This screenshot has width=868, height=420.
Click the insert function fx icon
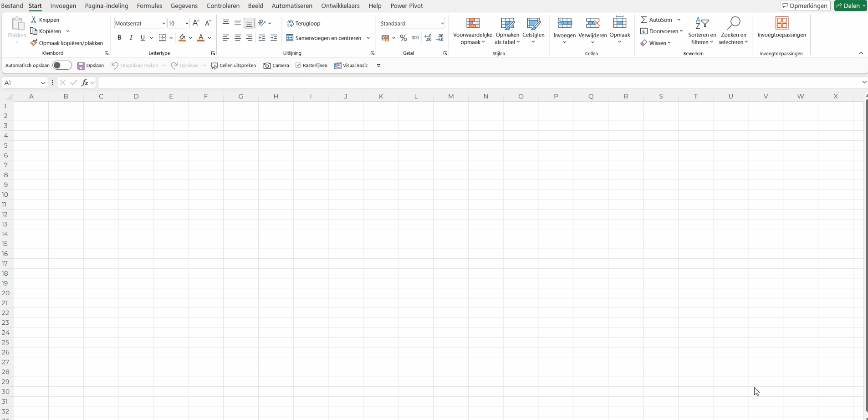(x=85, y=82)
